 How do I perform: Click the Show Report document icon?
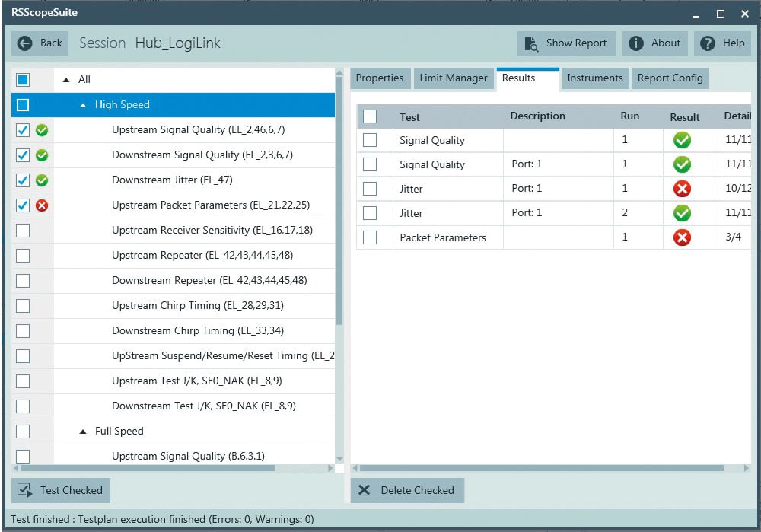(x=531, y=43)
